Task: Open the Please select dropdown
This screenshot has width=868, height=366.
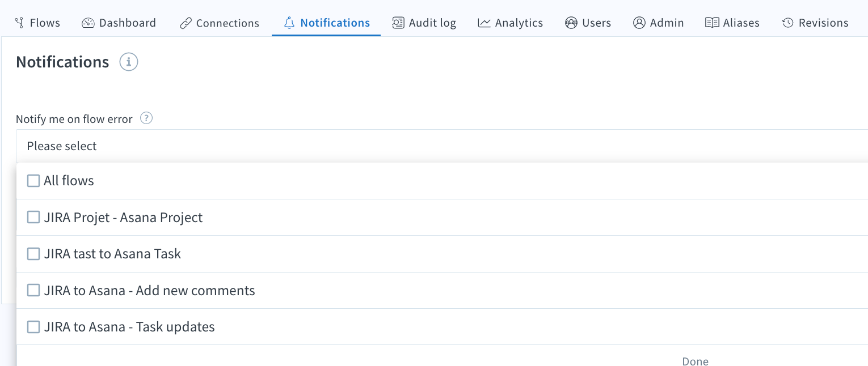Action: pyautogui.click(x=442, y=146)
